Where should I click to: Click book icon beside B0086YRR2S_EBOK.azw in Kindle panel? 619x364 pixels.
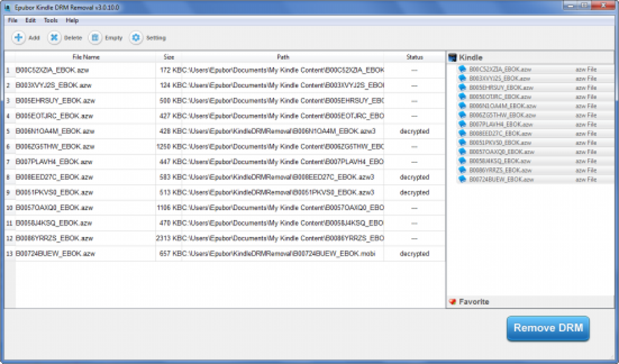[462, 170]
